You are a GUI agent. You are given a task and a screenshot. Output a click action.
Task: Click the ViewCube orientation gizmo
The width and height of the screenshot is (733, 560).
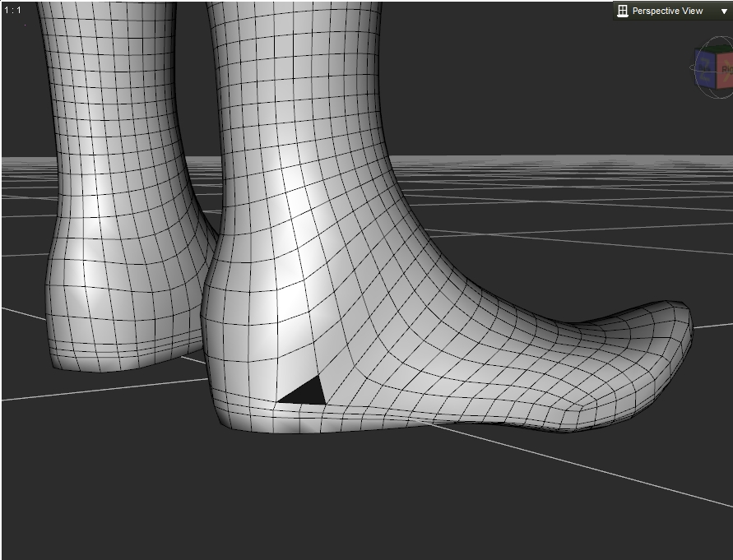click(x=713, y=68)
